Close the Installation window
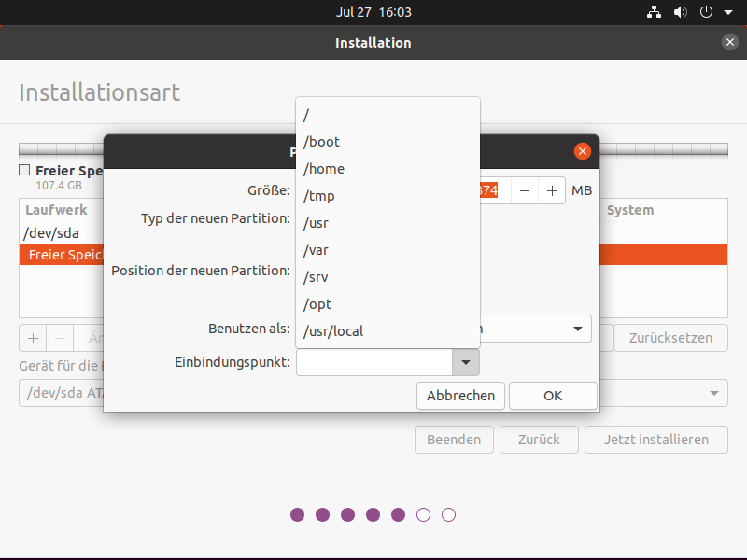 729,42
